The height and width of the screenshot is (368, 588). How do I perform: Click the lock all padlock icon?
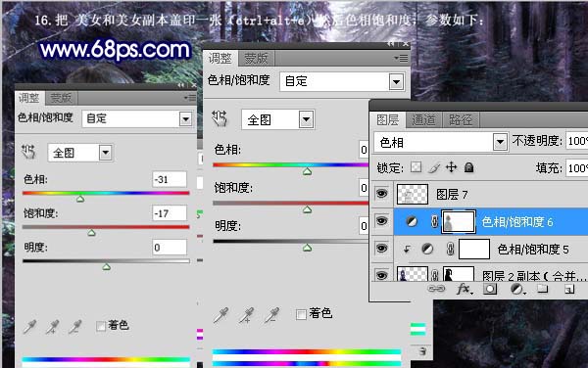468,167
